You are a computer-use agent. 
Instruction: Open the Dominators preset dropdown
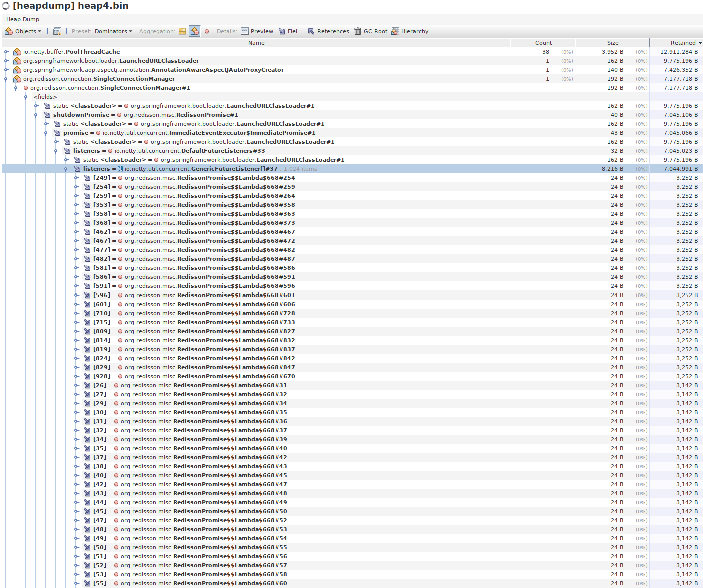click(113, 31)
